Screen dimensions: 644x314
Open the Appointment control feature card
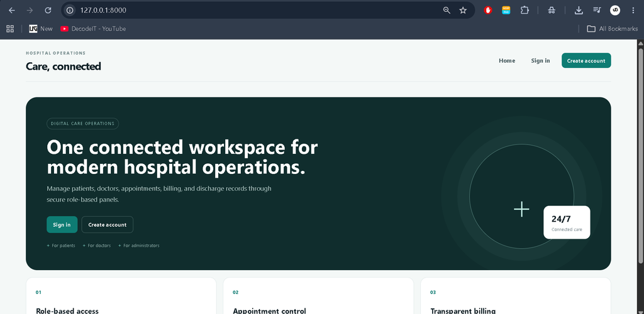318,296
